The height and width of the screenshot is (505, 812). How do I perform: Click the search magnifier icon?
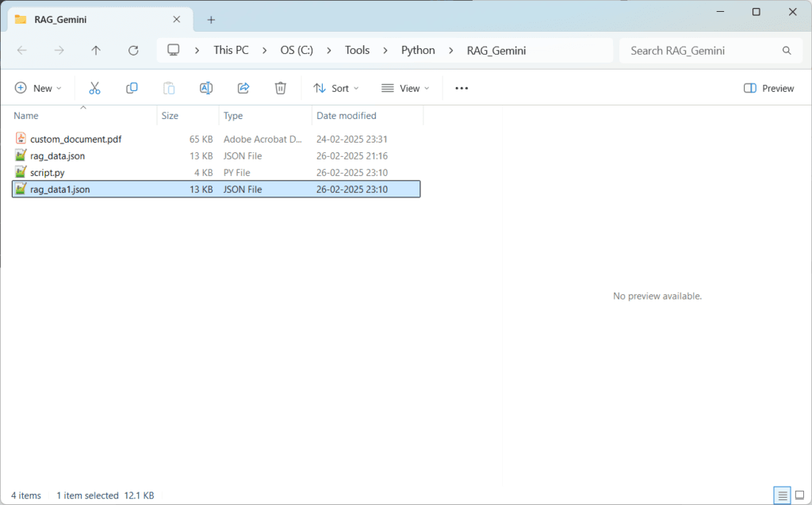787,50
